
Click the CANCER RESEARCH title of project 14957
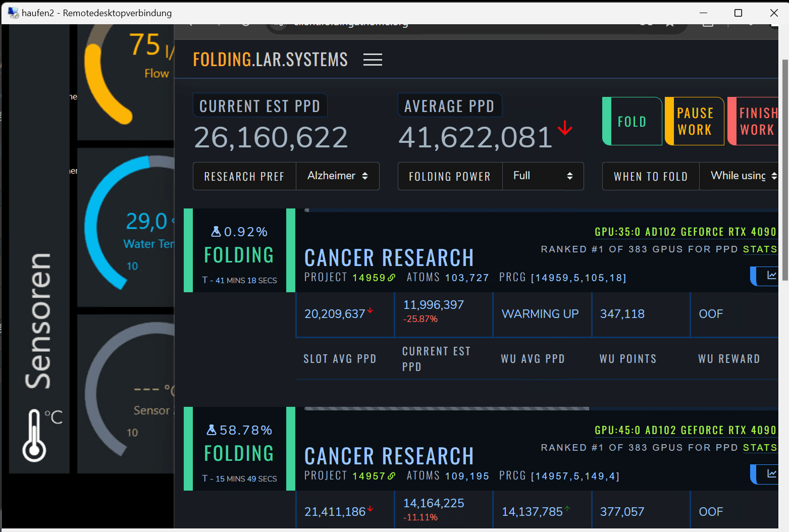click(389, 456)
